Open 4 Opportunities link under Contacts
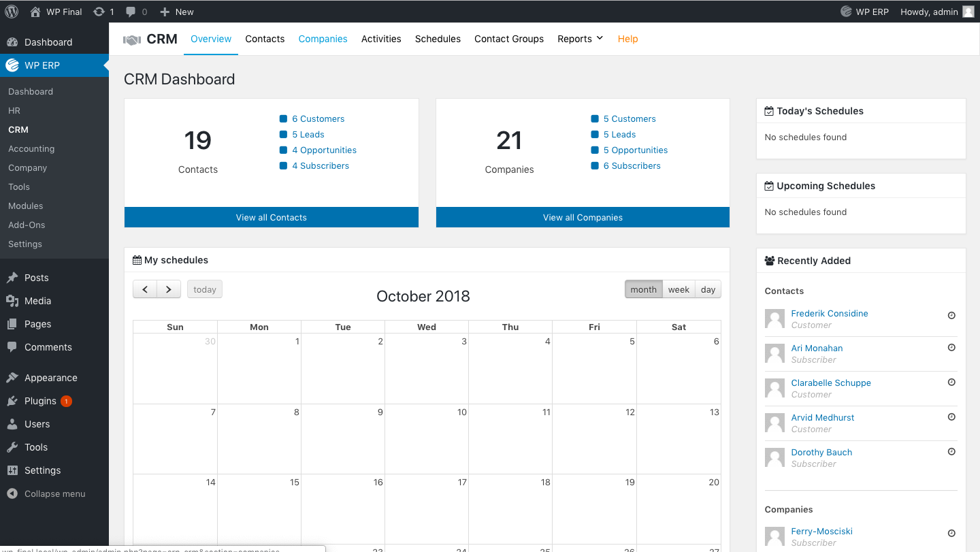This screenshot has height=552, width=980. click(325, 150)
